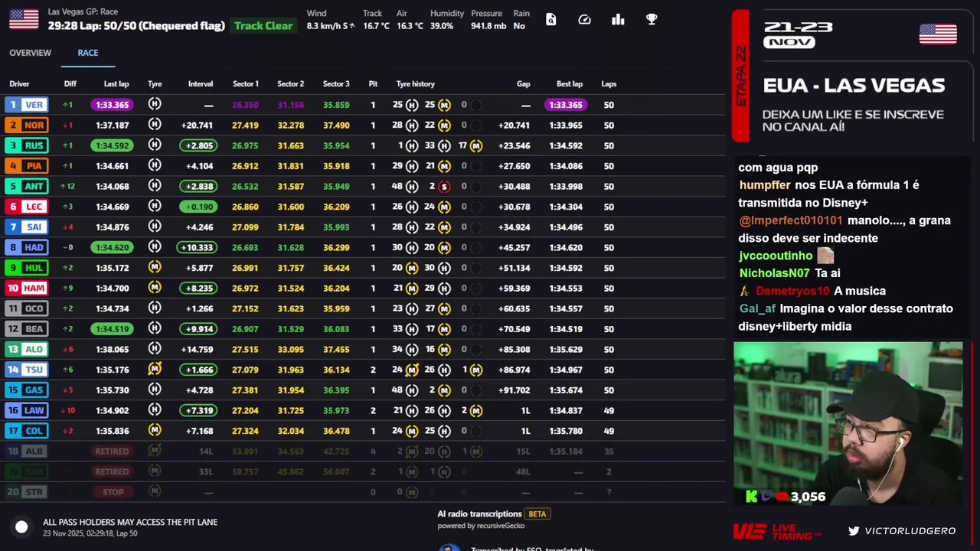Select the HAM driver badge
980x551 pixels.
coord(26,288)
